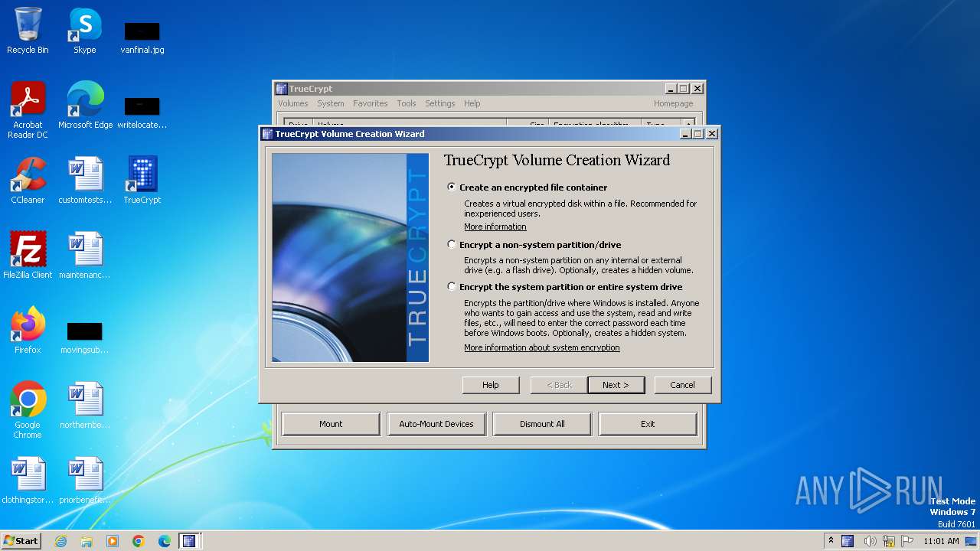
Task: Open Windows Explorer folder on the taskbar
Action: tap(87, 541)
